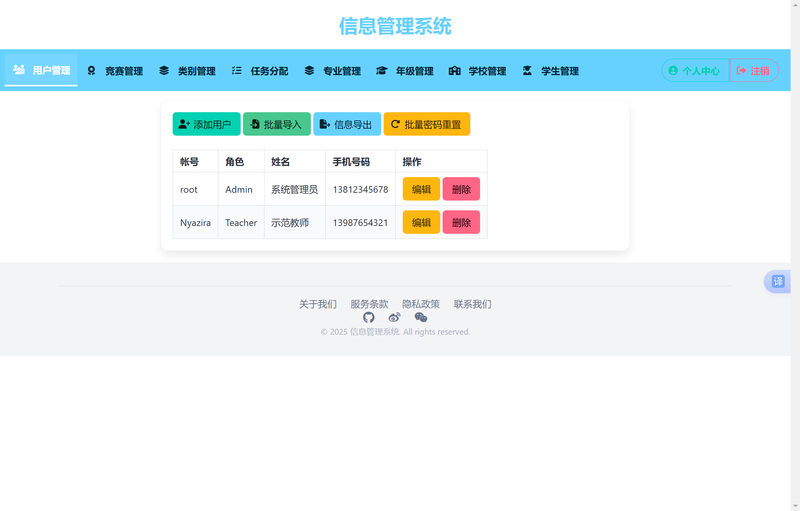Select the root account cell
This screenshot has height=511, width=800.
(195, 189)
